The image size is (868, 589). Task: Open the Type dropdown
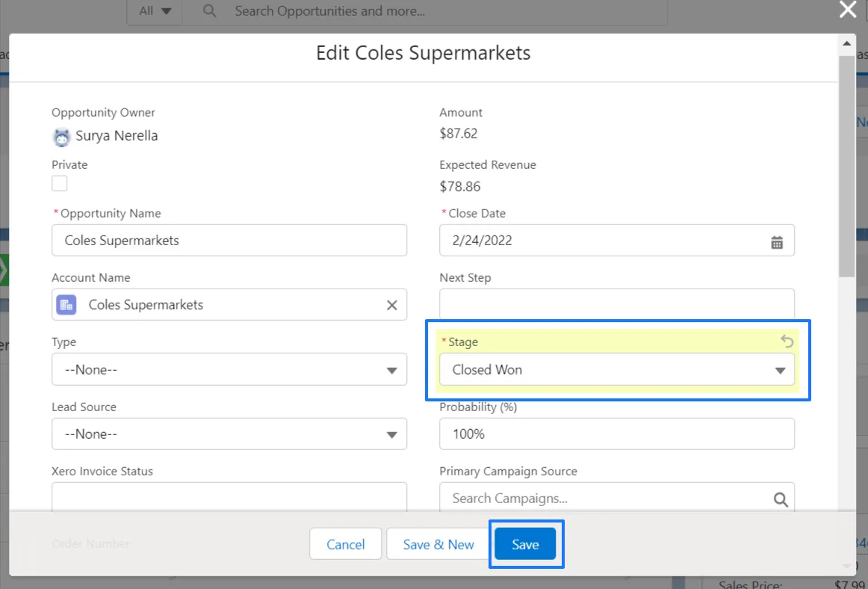point(229,369)
